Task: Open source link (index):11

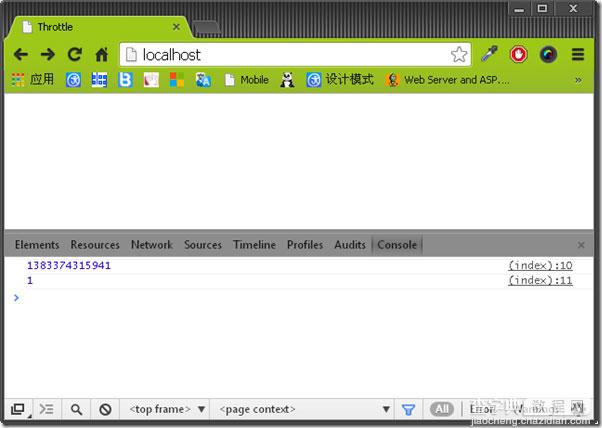Action: [540, 281]
